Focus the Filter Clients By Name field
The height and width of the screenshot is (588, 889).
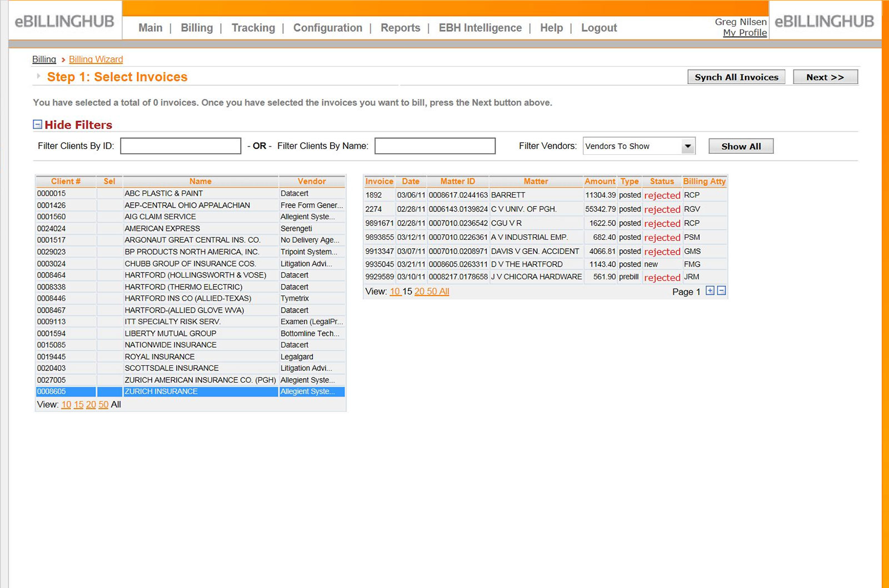pos(435,146)
